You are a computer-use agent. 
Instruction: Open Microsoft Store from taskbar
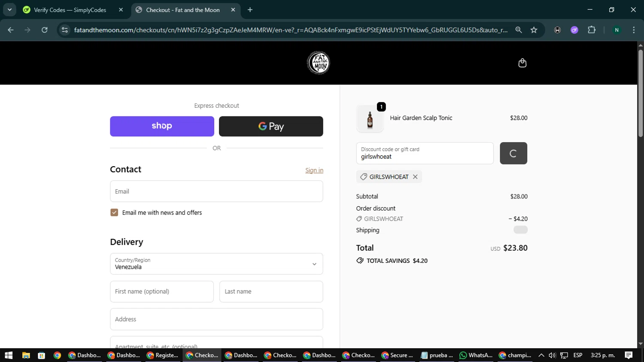42,355
